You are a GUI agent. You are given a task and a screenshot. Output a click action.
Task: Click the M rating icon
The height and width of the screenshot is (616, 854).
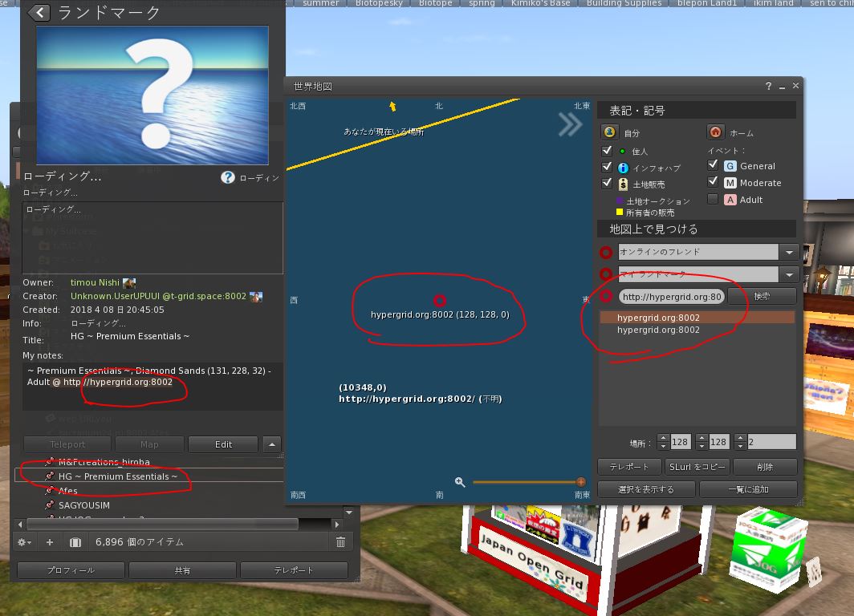pyautogui.click(x=730, y=183)
